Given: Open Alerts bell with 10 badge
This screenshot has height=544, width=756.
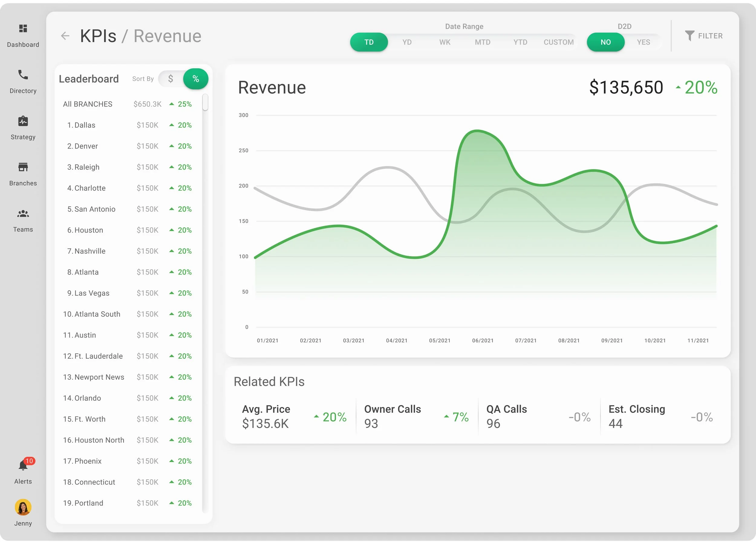Looking at the screenshot, I should (x=23, y=465).
